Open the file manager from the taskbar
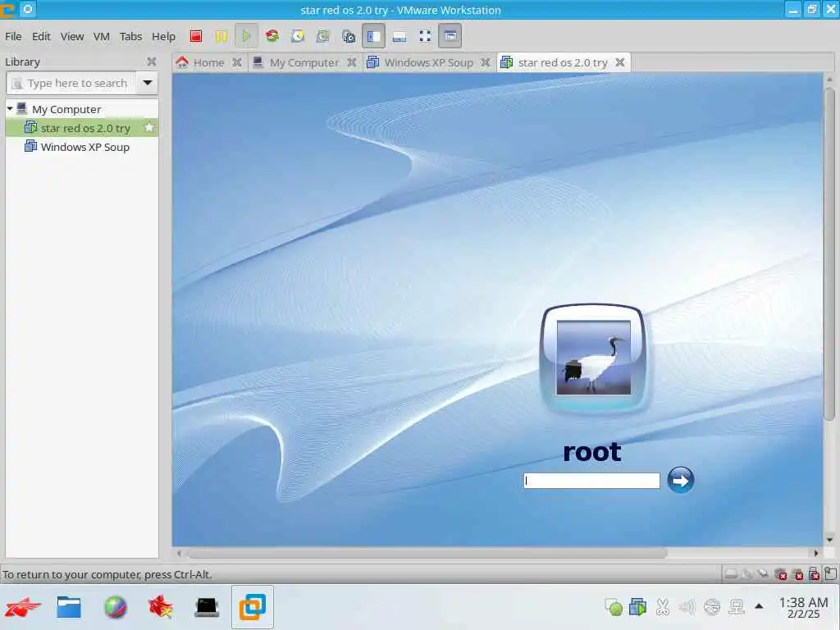Image resolution: width=840 pixels, height=630 pixels. [x=69, y=607]
